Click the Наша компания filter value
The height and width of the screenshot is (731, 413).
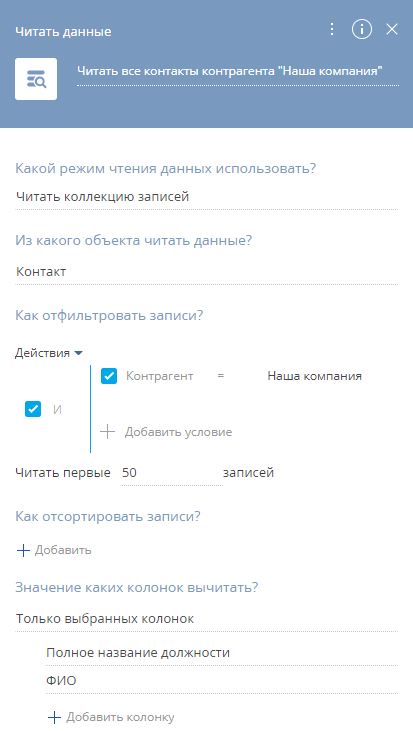tap(315, 376)
